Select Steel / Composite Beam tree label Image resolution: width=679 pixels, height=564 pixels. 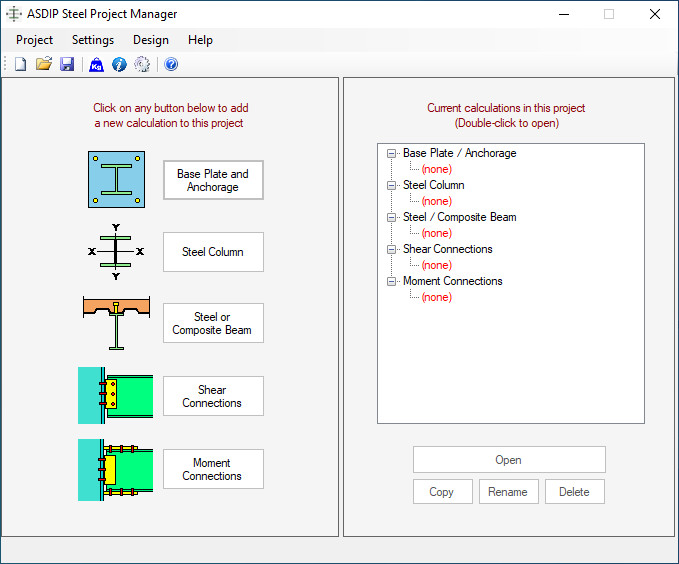(x=459, y=217)
